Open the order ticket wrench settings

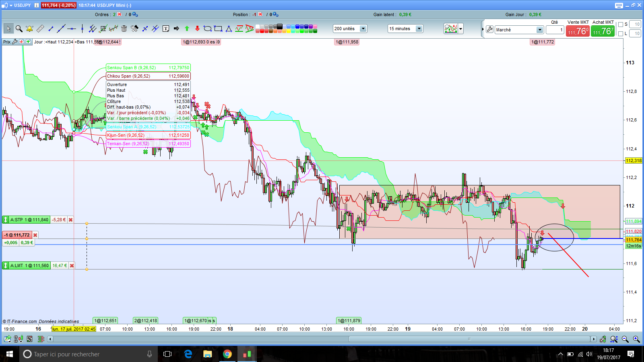coord(489,29)
